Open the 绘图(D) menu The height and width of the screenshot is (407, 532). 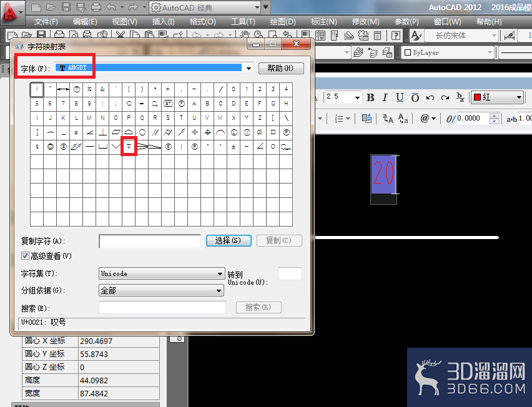pyautogui.click(x=283, y=22)
